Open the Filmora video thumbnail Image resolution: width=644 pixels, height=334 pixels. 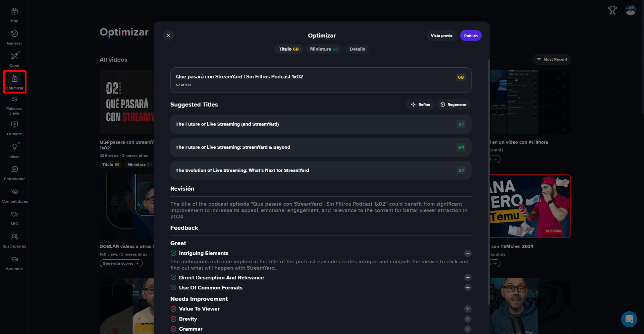530,102
